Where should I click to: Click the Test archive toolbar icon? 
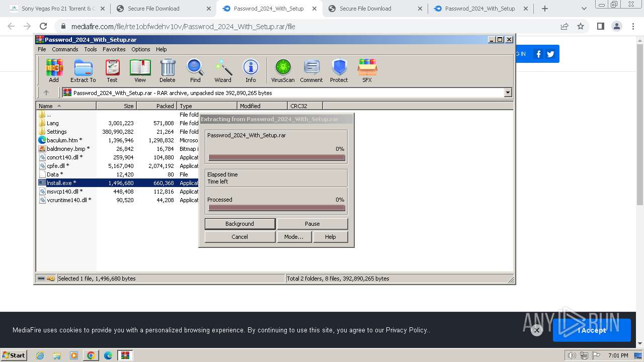tap(112, 70)
